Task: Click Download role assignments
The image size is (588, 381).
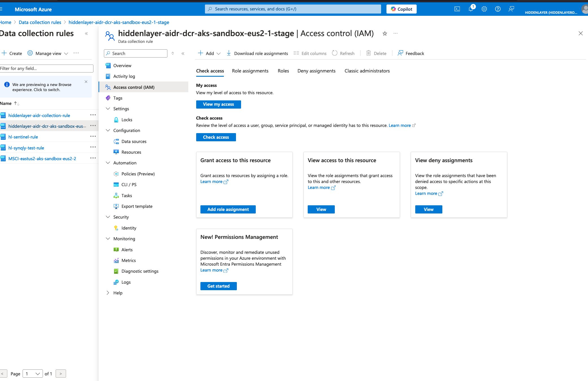Action: click(x=257, y=53)
